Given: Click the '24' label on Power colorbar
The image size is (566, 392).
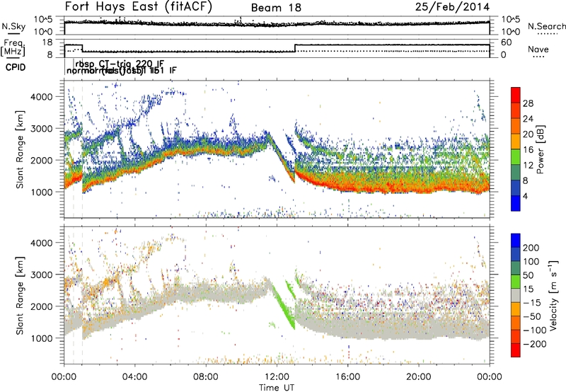Looking at the screenshot, I should pos(528,119).
